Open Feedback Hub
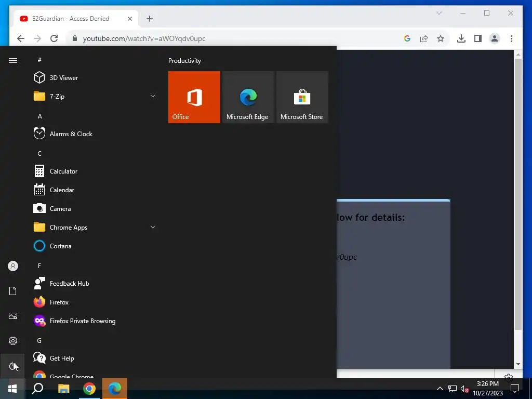Image resolution: width=532 pixels, height=399 pixels. (x=95, y=283)
